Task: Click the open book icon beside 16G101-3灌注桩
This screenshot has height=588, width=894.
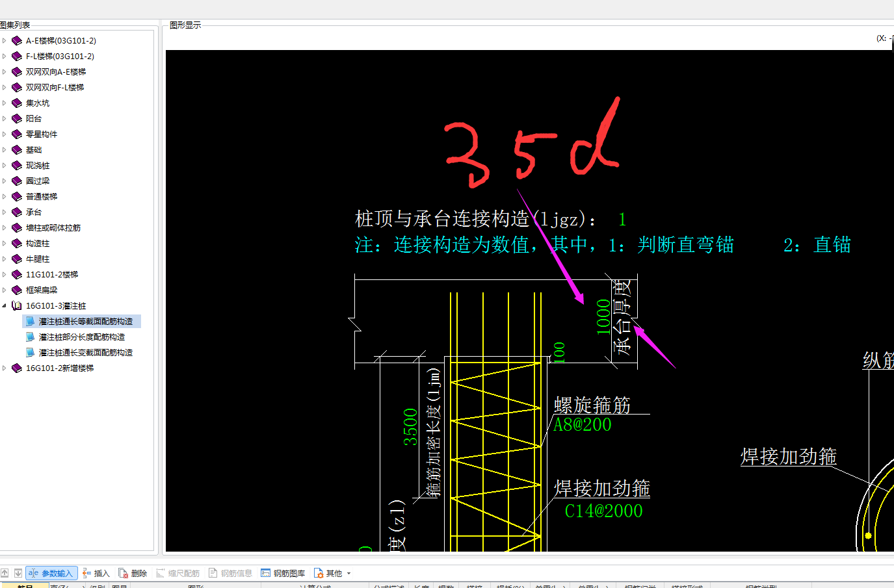Action: pyautogui.click(x=17, y=305)
